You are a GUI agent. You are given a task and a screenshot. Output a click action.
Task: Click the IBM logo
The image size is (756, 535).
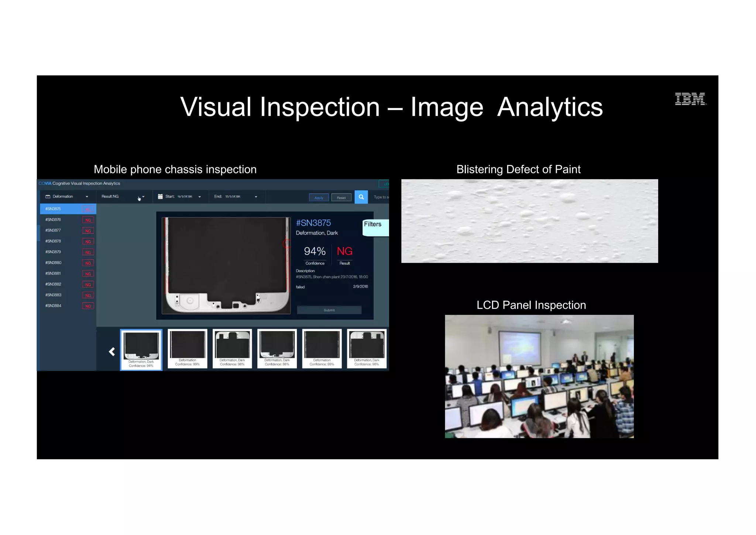[x=691, y=99]
